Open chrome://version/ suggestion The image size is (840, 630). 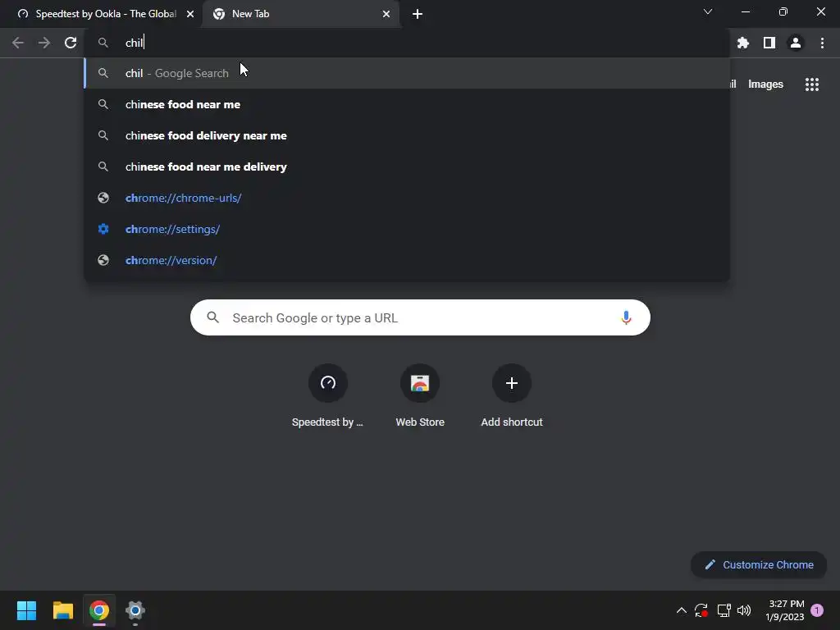[407, 260]
